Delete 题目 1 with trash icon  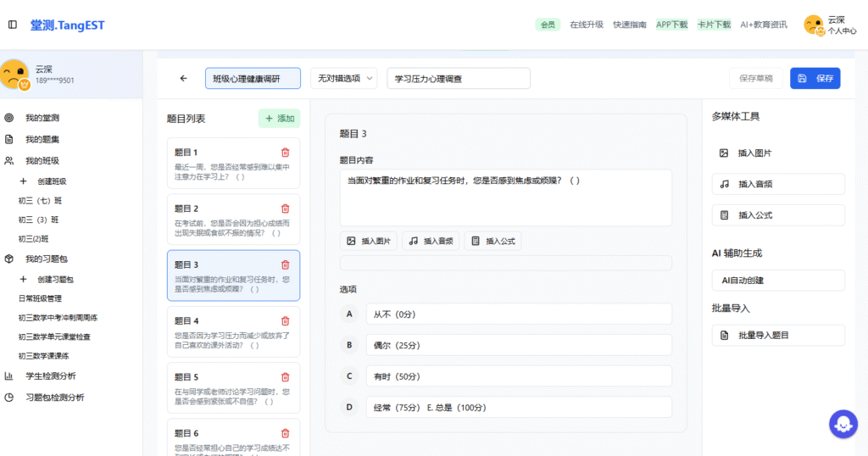click(285, 153)
